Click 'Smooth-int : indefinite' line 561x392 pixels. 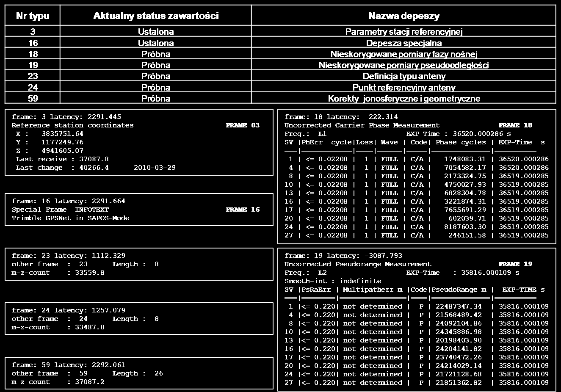(x=333, y=281)
